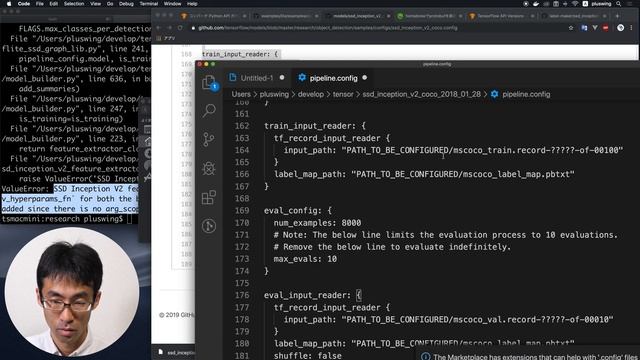The width and height of the screenshot is (640, 360).
Task: Open the Apple menu
Action: tap(9, 4)
